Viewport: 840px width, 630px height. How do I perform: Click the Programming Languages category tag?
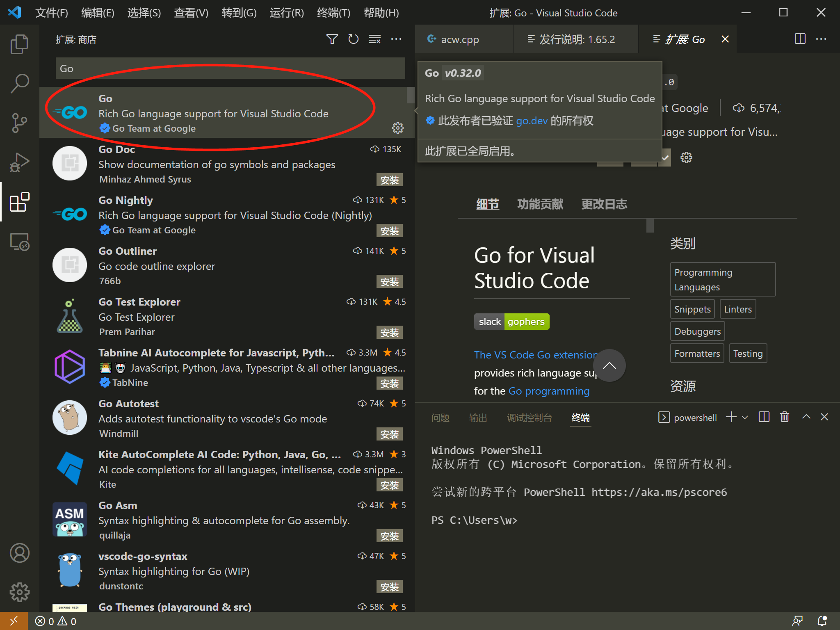coord(723,279)
